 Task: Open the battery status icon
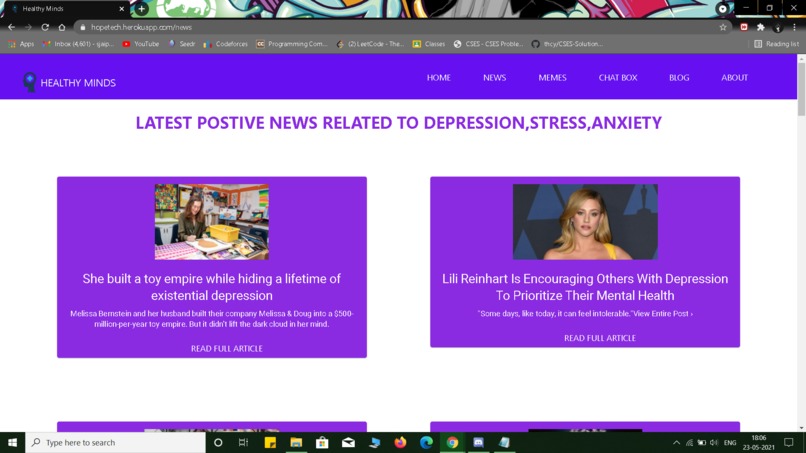pos(702,442)
